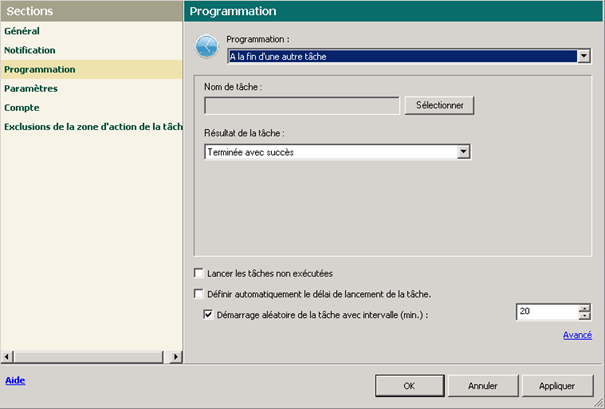Increase the interval spinner value
This screenshot has height=409, width=605.
[x=584, y=308]
